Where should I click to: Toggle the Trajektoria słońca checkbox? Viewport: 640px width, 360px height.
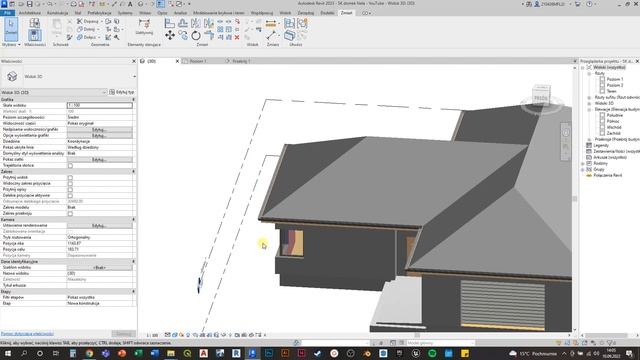click(70, 166)
